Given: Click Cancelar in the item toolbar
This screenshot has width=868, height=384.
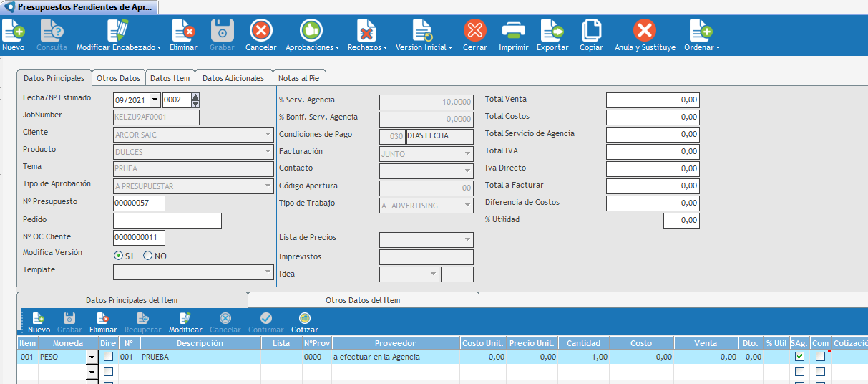Looking at the screenshot, I should coord(225,323).
